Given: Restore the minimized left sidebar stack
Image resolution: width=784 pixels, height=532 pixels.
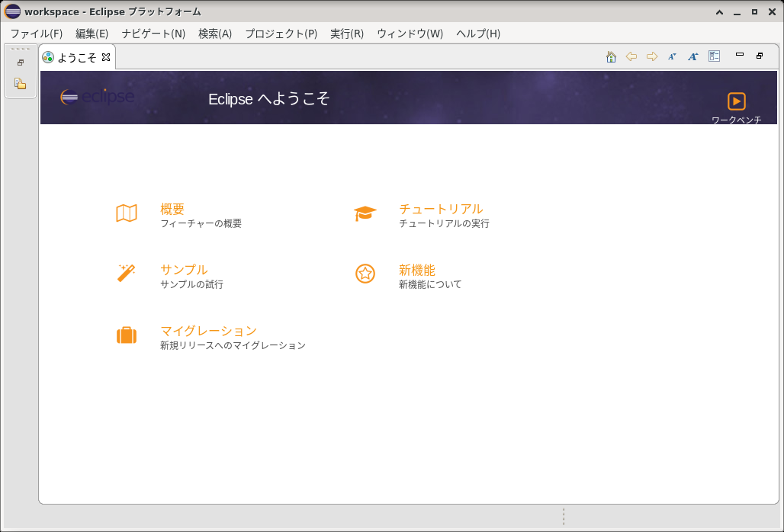Looking at the screenshot, I should pyautogui.click(x=21, y=62).
